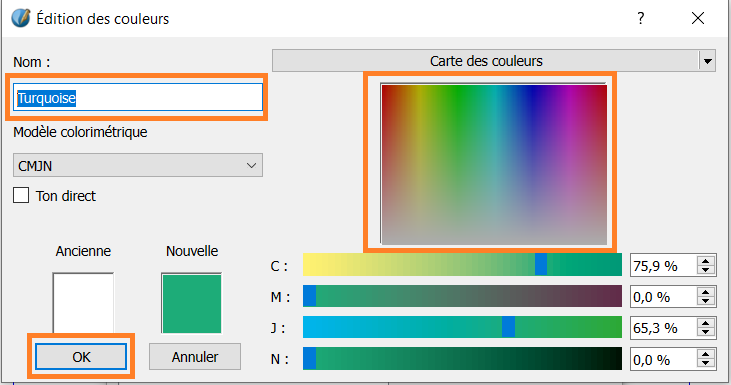Click the M magenta slider bar
This screenshot has height=385, width=731.
tap(462, 296)
